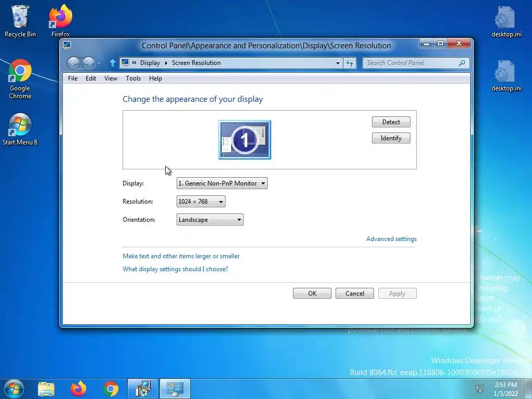Expand the address bar history dropdown
The image size is (532, 399).
[338, 63]
